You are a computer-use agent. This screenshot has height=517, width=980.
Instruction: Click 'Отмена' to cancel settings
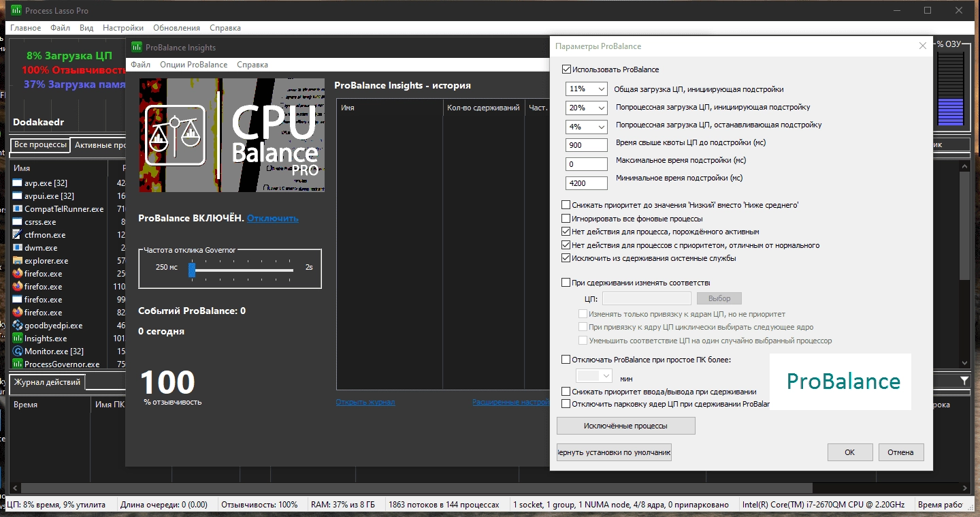(901, 452)
